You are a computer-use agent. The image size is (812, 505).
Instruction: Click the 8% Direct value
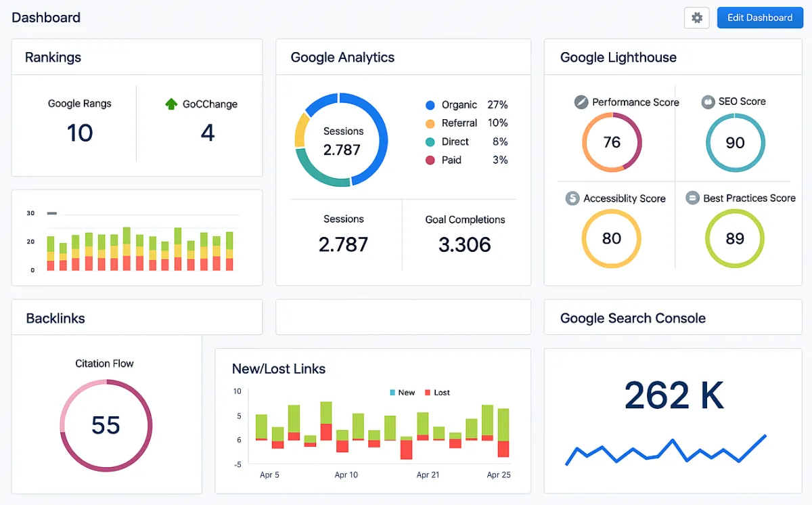pos(500,142)
